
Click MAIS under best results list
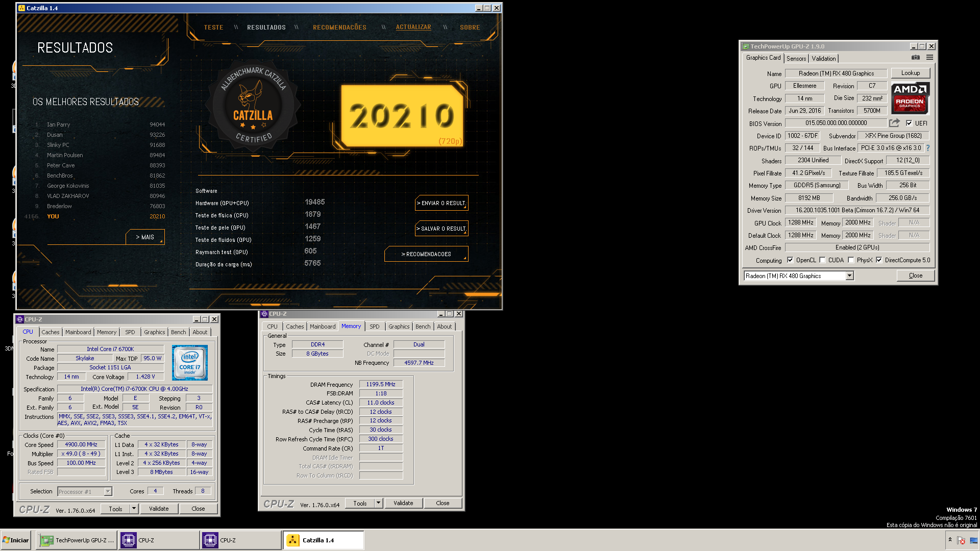coord(145,237)
